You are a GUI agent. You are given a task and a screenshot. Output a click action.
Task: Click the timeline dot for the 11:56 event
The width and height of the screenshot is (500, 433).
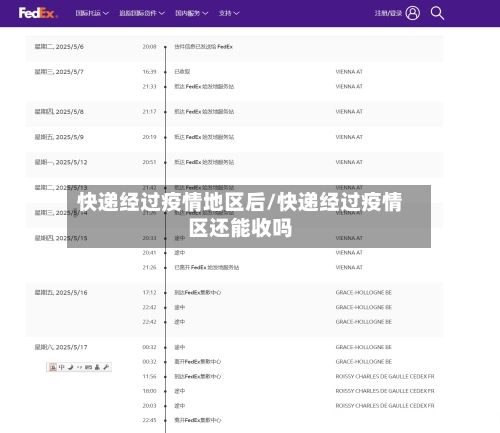tap(165, 377)
